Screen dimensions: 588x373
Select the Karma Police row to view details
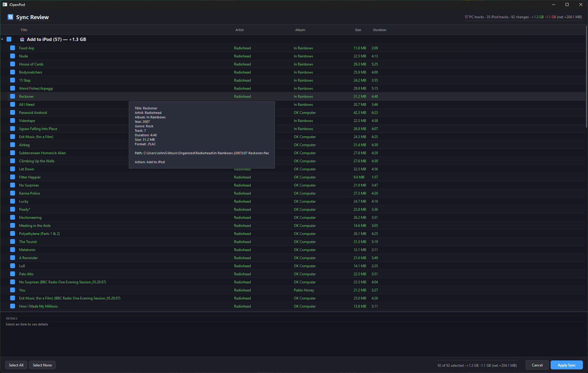(x=120, y=193)
